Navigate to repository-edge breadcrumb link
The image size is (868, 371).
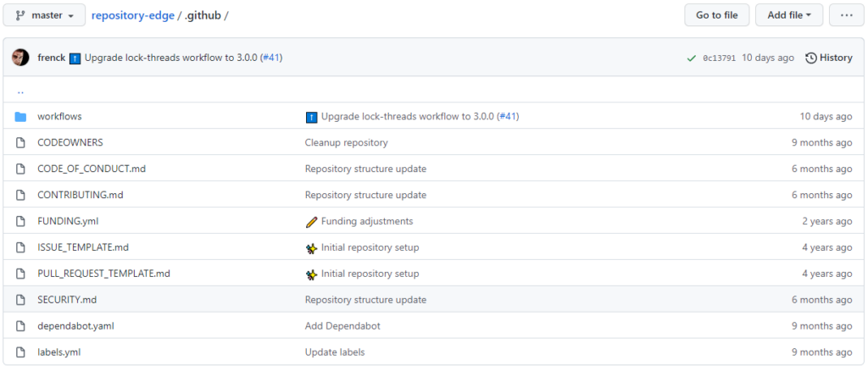(131, 15)
